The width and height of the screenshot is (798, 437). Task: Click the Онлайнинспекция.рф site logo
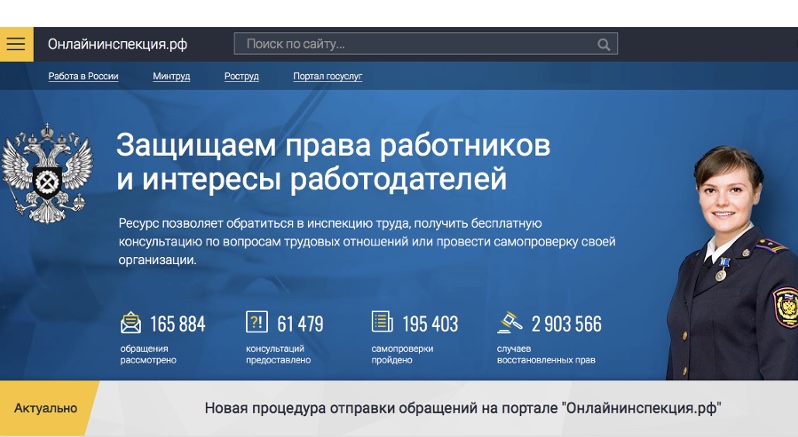(x=118, y=44)
